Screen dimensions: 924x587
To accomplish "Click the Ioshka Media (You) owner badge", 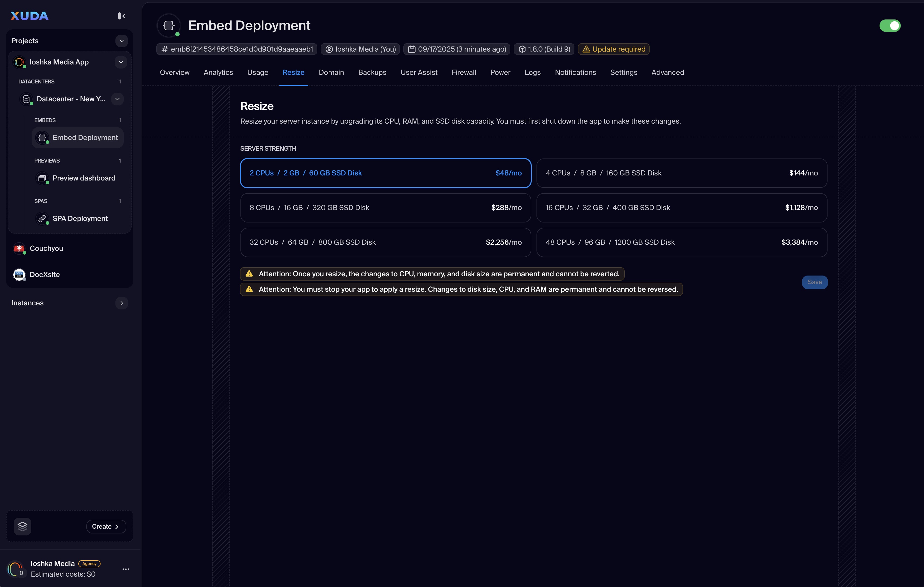I will pos(360,49).
